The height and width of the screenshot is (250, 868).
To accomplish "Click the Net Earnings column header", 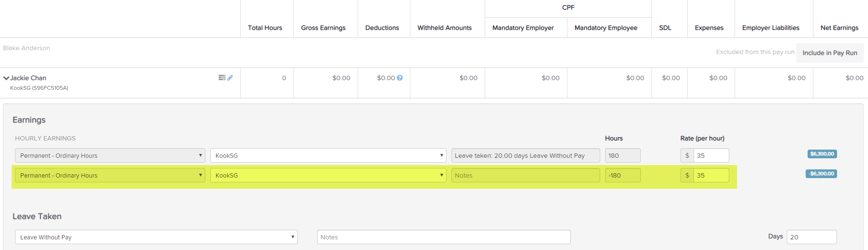I will (x=839, y=28).
